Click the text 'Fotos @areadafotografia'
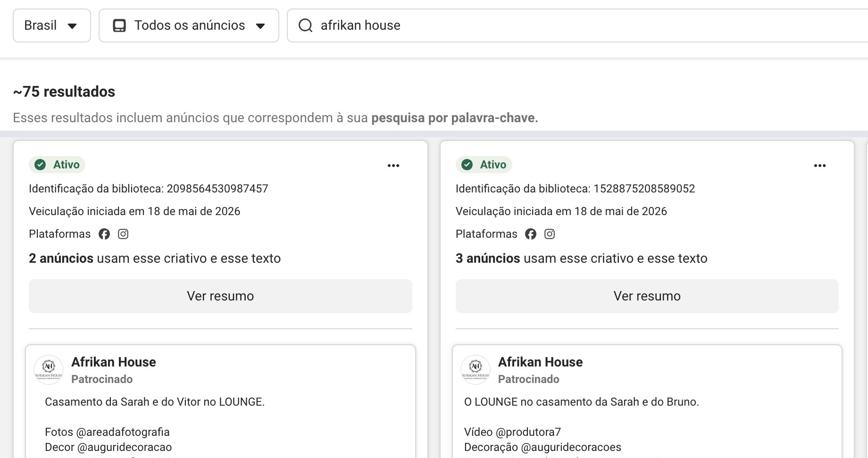Screen dimensions: 868x458 [107, 432]
